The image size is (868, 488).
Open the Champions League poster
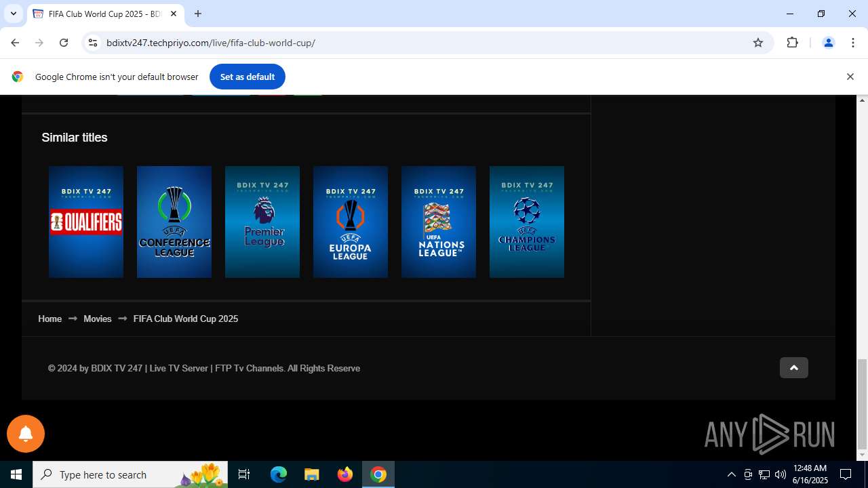tap(527, 222)
